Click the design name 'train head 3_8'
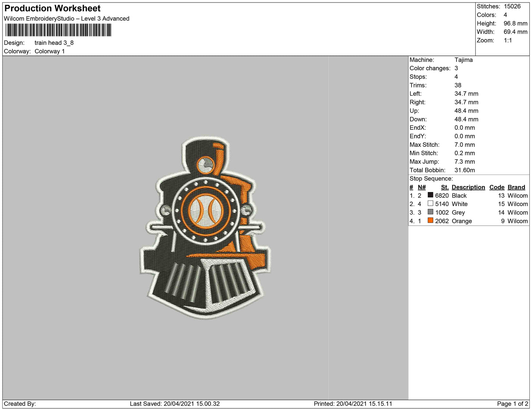532x409 pixels. [x=54, y=43]
